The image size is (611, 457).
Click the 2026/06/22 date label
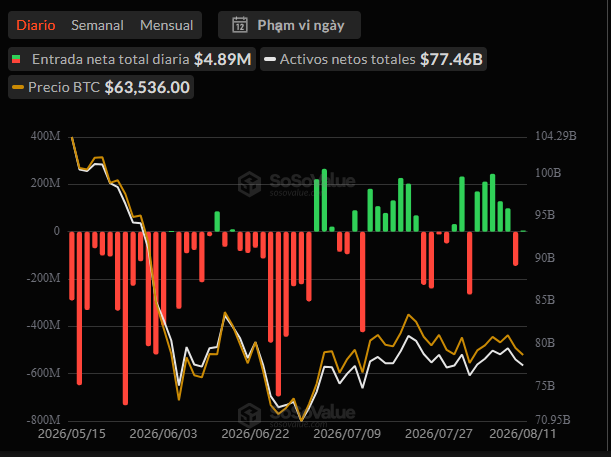coord(255,434)
